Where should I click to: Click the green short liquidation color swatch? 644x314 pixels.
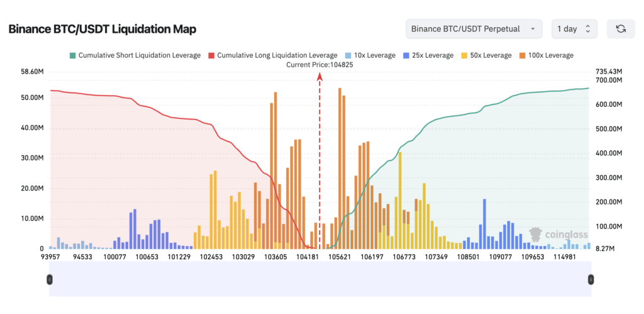(x=73, y=55)
